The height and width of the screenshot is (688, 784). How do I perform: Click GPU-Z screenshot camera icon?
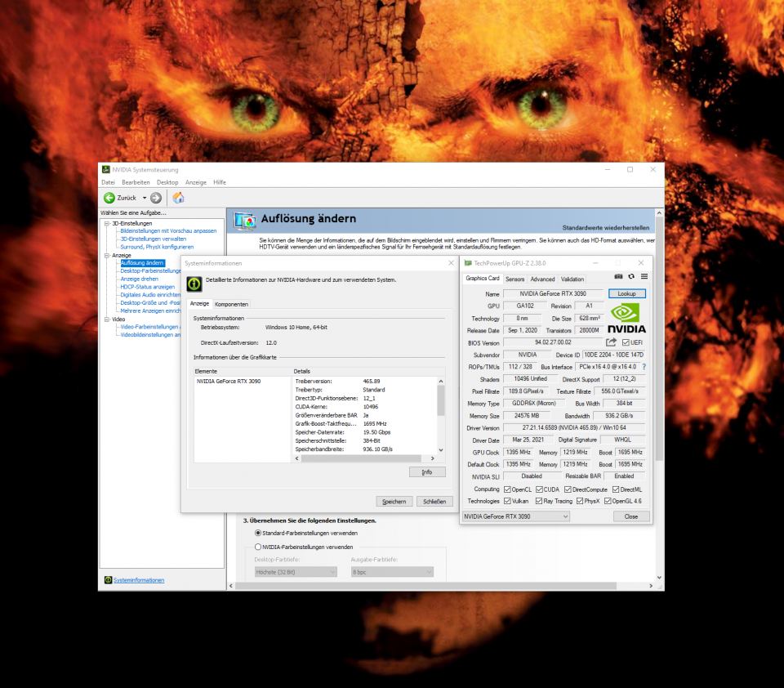[x=618, y=276]
